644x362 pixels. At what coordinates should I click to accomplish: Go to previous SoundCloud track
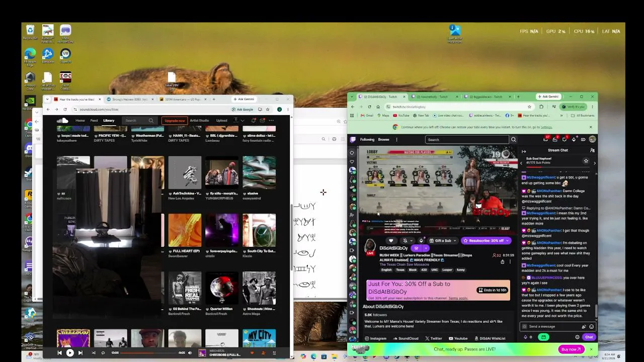tap(59, 353)
